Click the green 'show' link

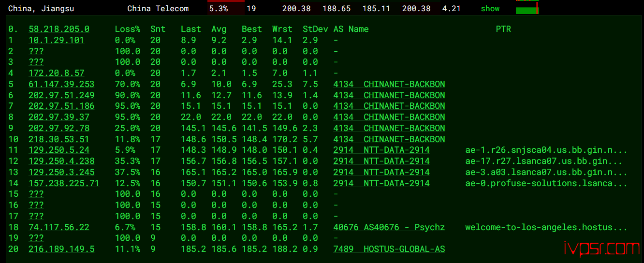490,9
